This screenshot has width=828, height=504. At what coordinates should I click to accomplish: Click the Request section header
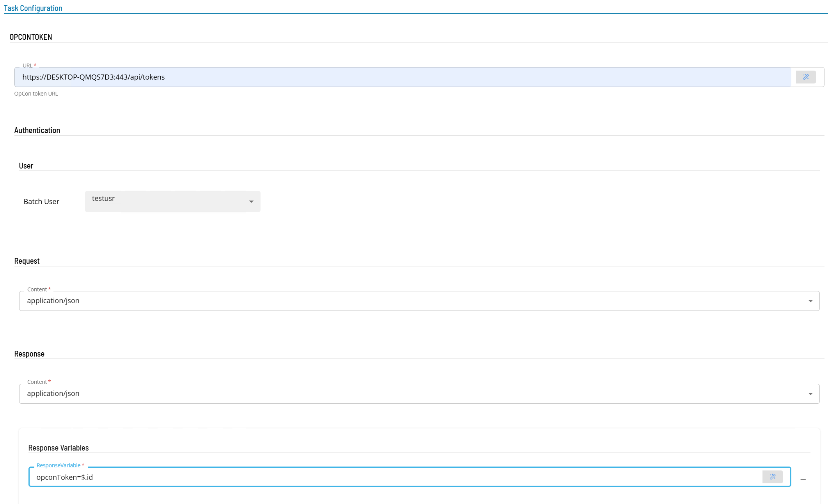[27, 261]
